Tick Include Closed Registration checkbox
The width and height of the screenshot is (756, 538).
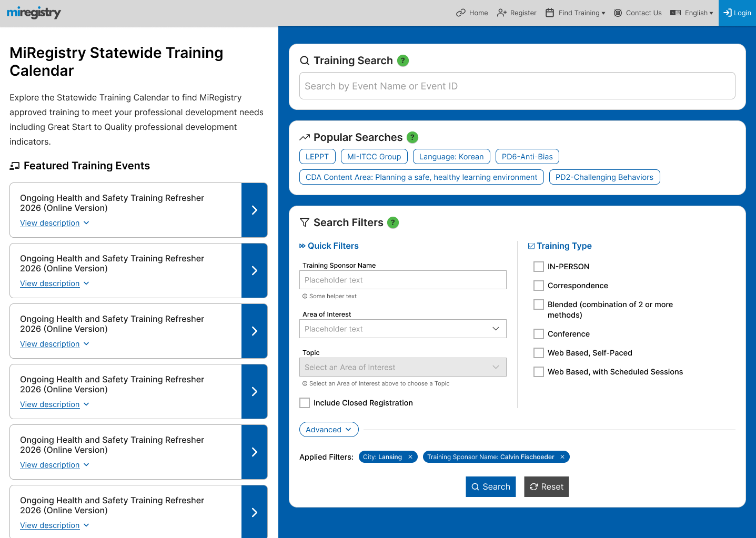[x=305, y=403]
